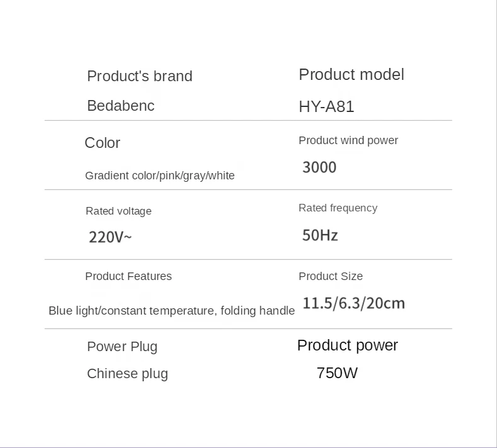Click the "Product power" heading
Screen dimensions: 497x448
pos(347,345)
